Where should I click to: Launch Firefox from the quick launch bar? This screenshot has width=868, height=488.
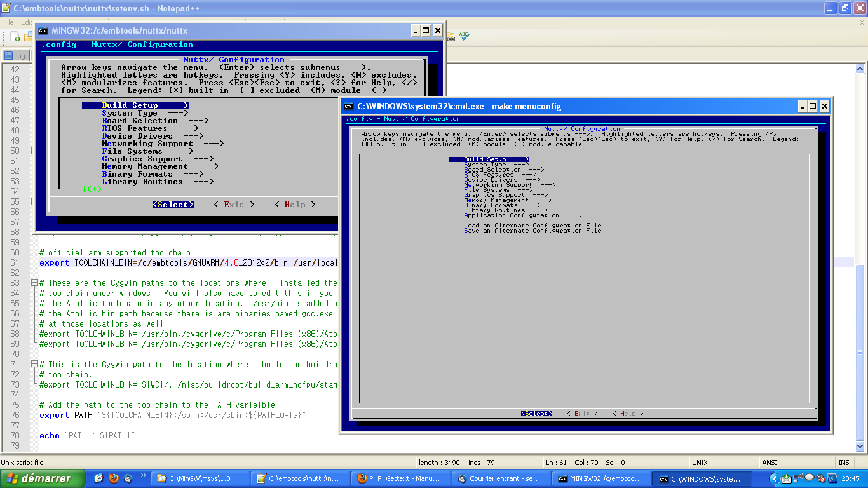point(114,478)
